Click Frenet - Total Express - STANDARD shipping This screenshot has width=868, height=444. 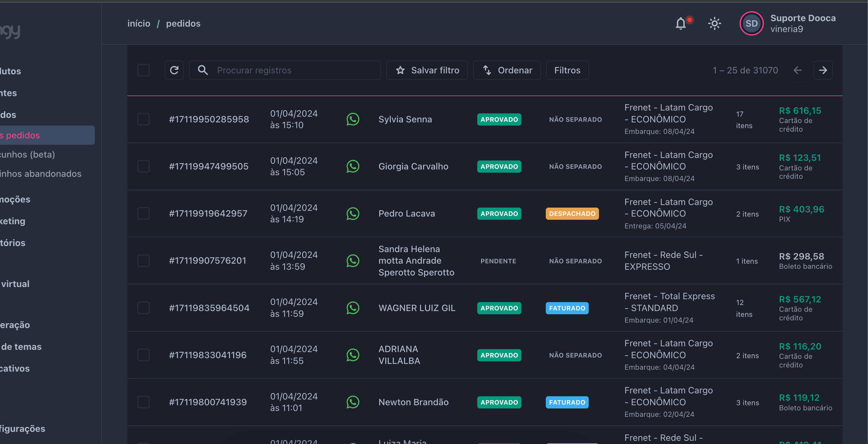[x=669, y=302]
